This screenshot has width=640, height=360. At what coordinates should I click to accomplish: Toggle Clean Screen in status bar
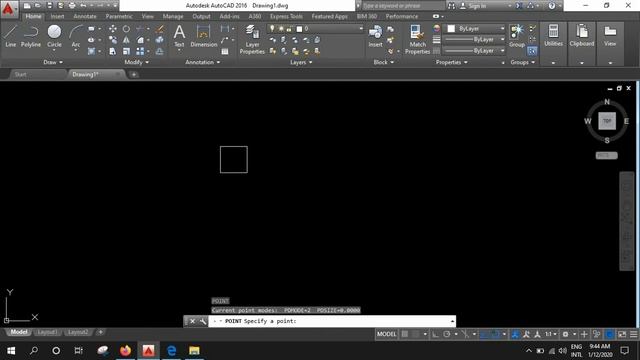point(622,334)
